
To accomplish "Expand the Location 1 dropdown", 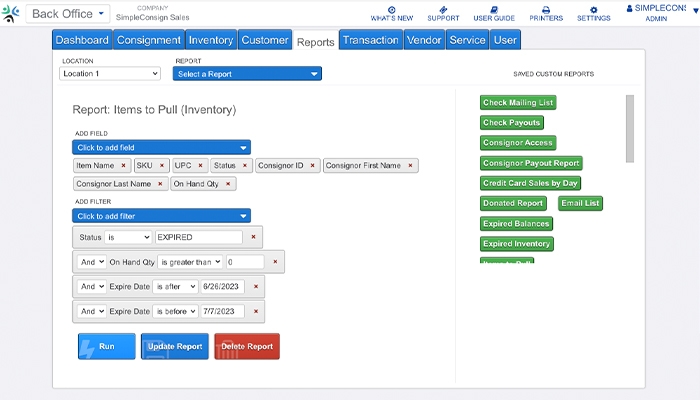I will click(110, 74).
